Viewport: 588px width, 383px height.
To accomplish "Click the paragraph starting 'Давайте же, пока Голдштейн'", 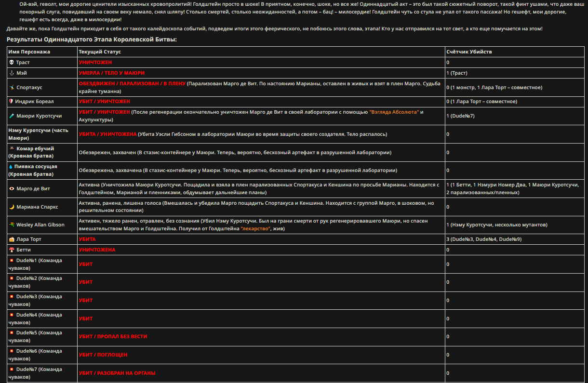I will [x=275, y=29].
